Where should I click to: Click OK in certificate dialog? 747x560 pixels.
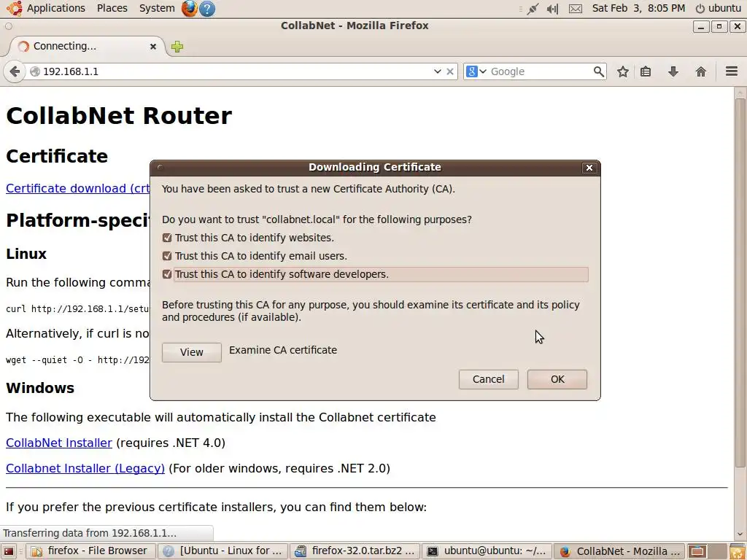557,379
